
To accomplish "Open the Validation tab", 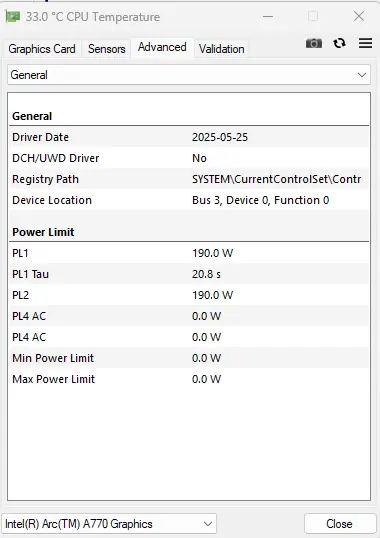I will point(222,49).
